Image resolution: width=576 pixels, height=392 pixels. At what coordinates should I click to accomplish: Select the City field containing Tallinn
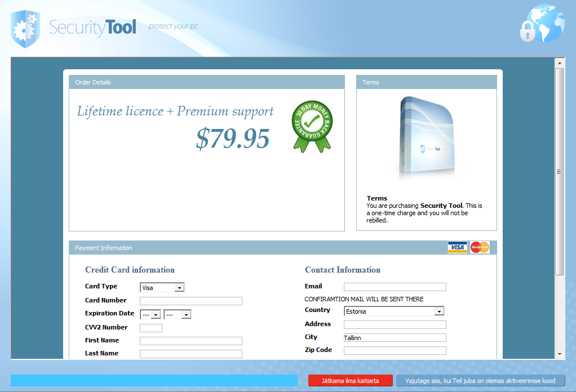(x=395, y=338)
